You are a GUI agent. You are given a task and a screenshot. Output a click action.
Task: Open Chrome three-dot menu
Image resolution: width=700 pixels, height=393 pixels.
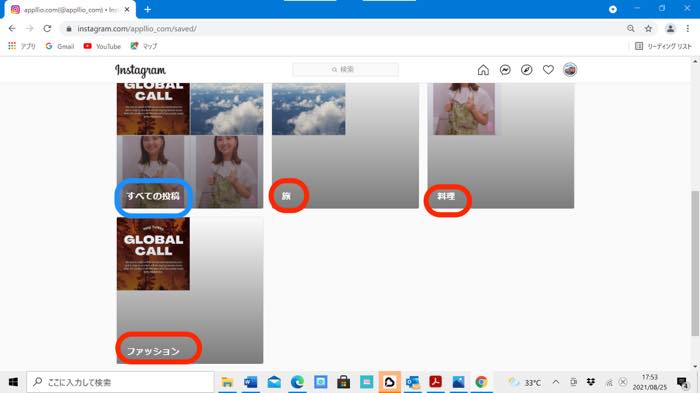point(688,29)
